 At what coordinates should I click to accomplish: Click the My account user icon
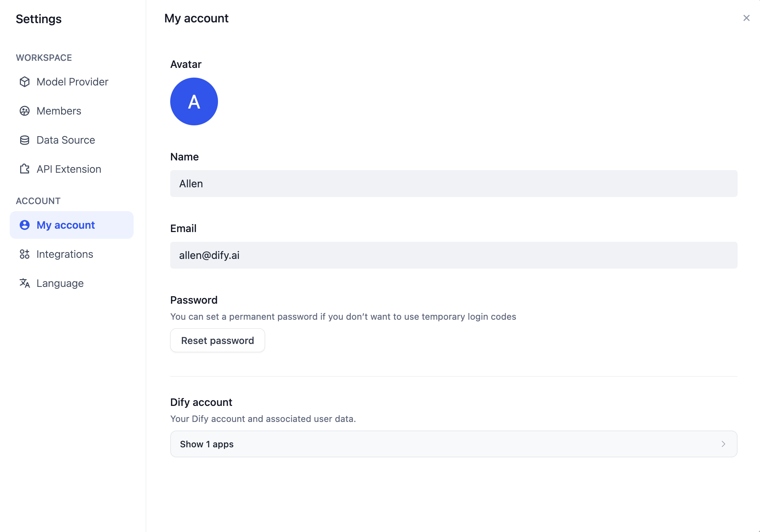point(25,225)
